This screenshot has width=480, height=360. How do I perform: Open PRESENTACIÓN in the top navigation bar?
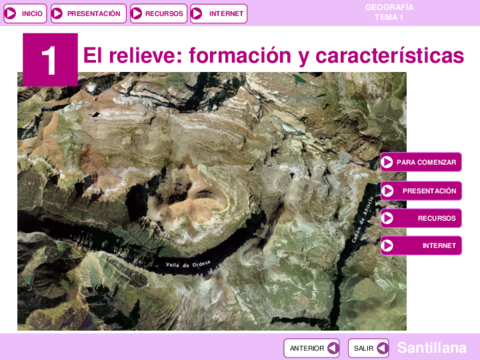pos(89,14)
